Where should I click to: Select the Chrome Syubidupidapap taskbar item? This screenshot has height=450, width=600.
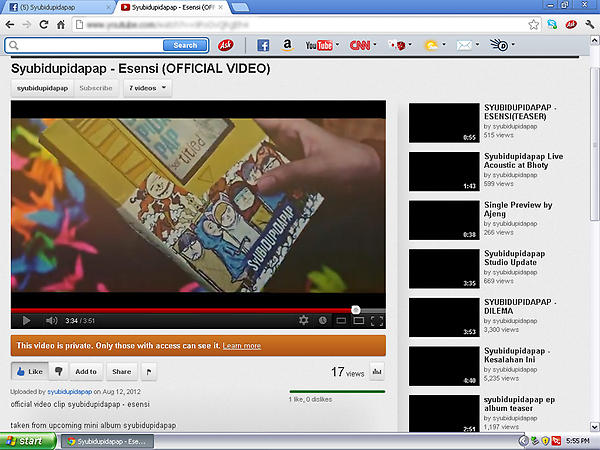click(107, 441)
